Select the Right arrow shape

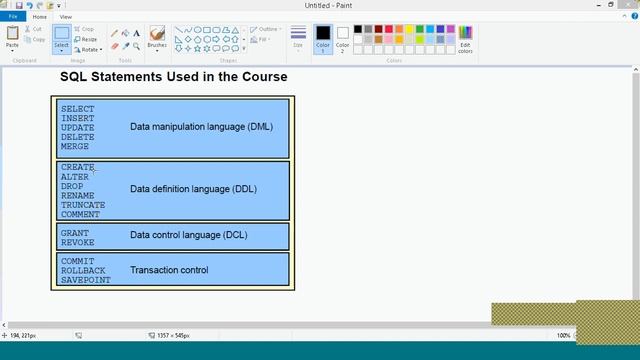tap(216, 40)
